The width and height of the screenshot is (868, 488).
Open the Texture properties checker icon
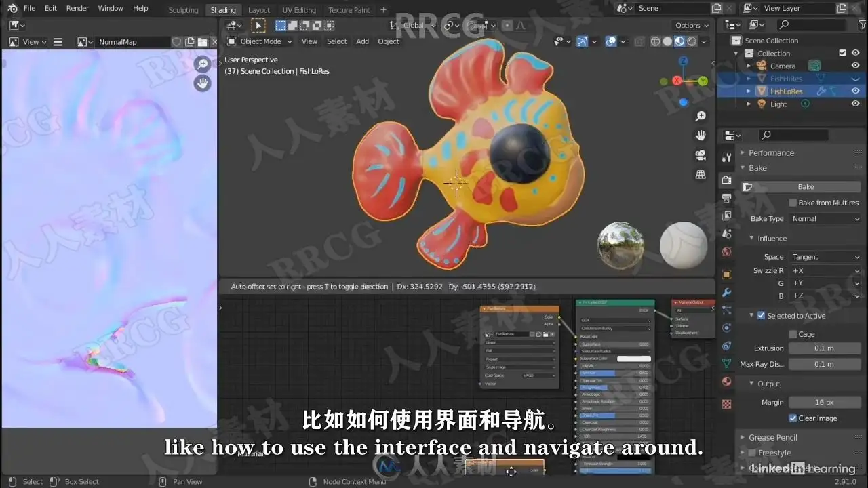pyautogui.click(x=727, y=404)
